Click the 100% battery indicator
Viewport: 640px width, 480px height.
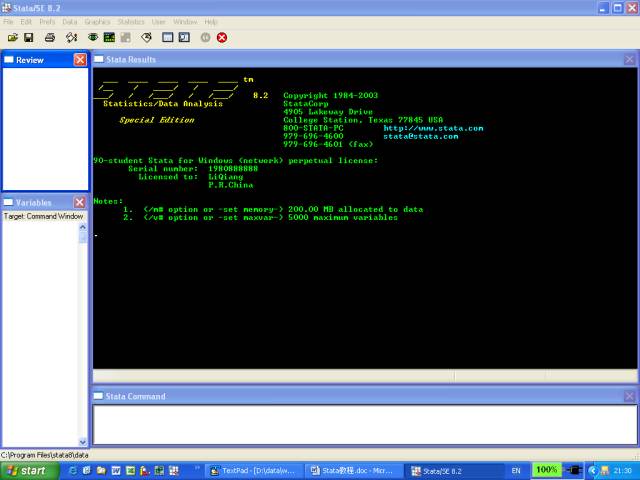(x=546, y=470)
